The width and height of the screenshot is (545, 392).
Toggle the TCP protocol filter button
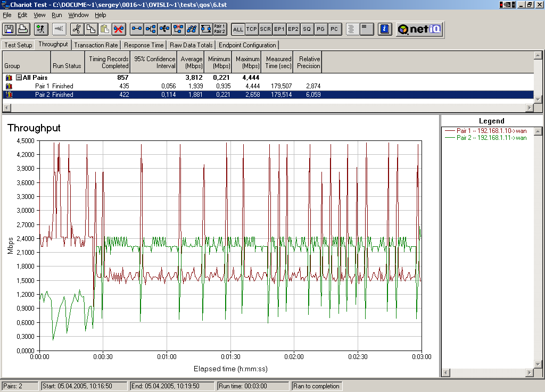point(252,29)
